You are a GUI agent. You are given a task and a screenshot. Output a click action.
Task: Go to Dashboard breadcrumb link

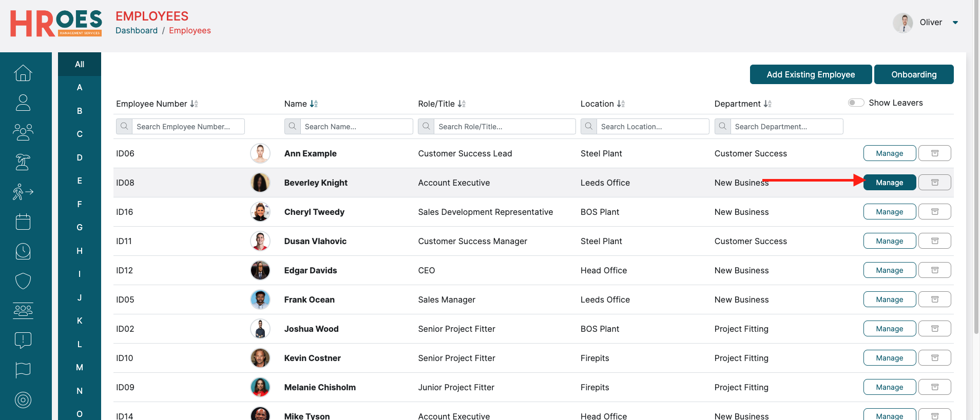137,31
